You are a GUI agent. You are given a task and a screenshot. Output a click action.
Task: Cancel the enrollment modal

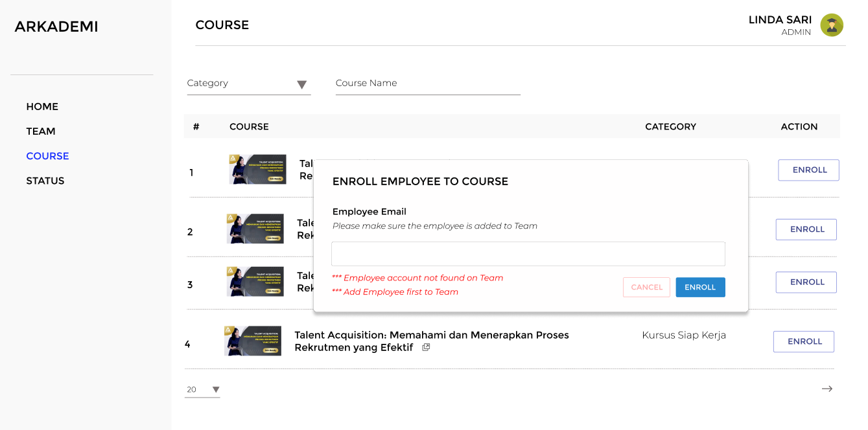[x=646, y=287]
